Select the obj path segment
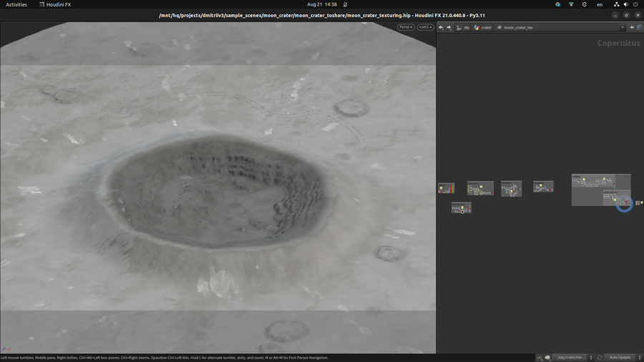 466,27
